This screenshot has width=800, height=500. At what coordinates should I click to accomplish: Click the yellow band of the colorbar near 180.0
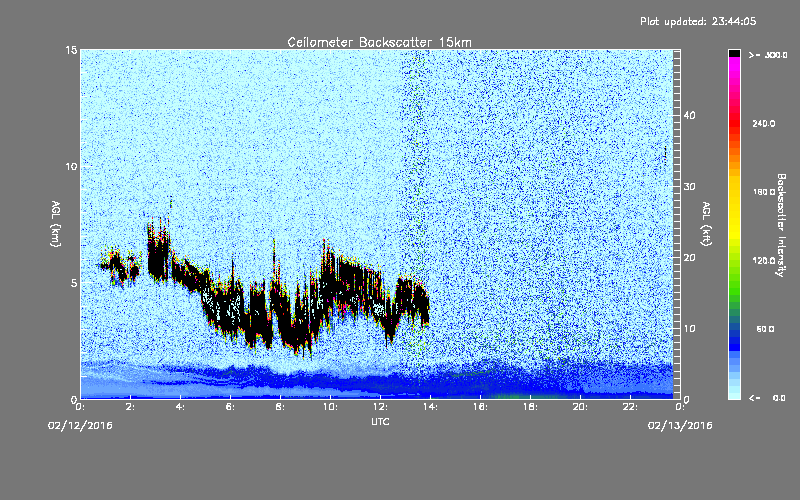tap(734, 194)
